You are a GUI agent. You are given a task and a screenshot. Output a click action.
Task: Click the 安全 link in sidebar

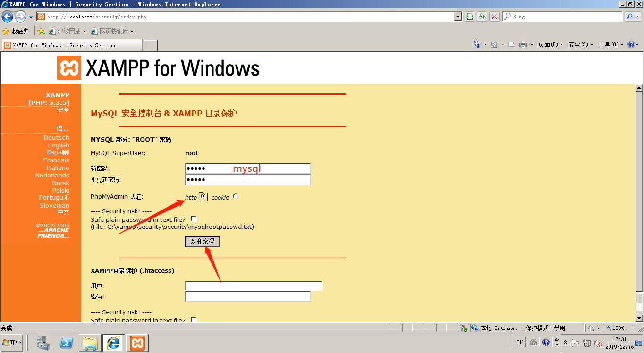63,110
